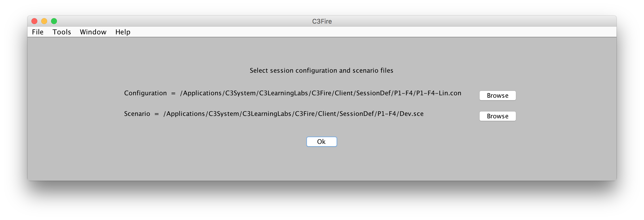
Task: Open the Window menu
Action: pos(93,32)
